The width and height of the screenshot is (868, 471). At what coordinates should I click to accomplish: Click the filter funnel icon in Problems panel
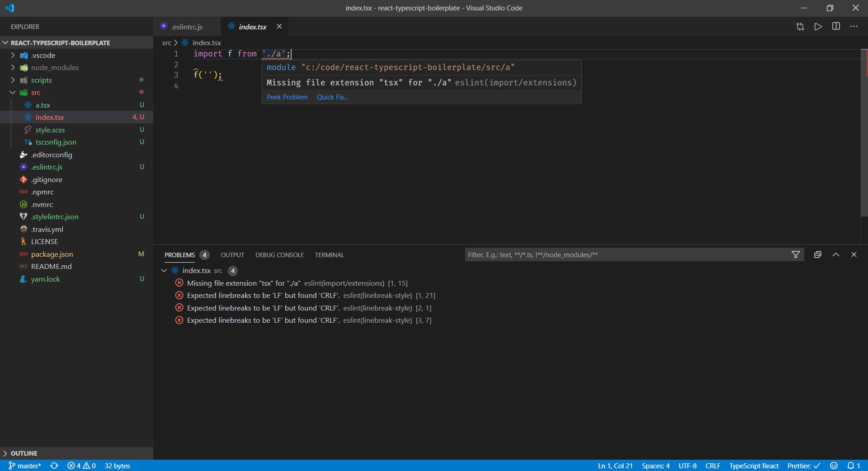coord(796,254)
